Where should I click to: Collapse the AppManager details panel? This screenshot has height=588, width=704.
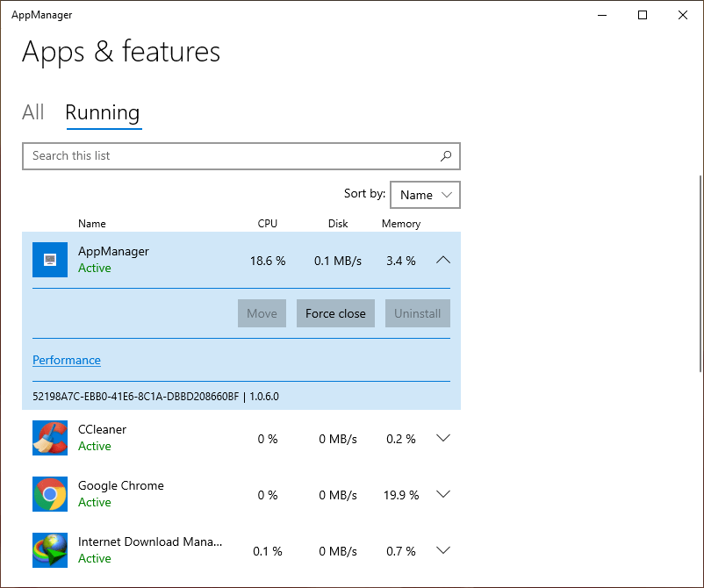[x=443, y=260]
